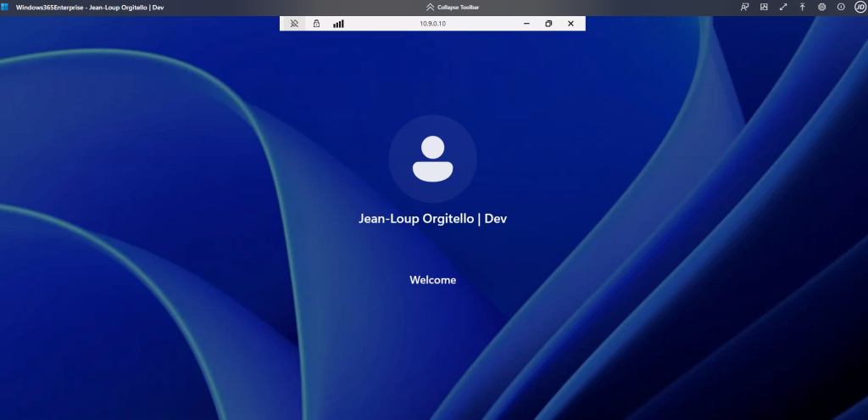Close the remote session connection bar
Viewport: 868px width, 420px height.
[x=570, y=24]
